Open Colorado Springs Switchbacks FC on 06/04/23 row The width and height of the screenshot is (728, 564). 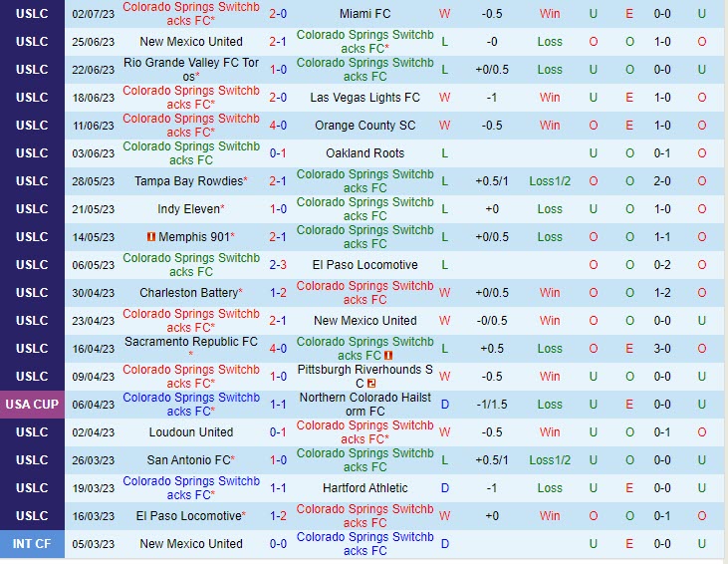click(x=191, y=405)
